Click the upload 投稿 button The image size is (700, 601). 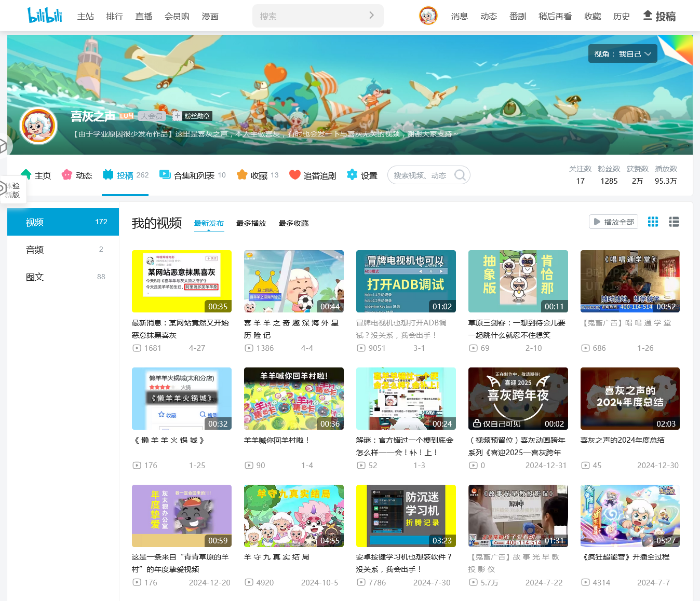659,16
